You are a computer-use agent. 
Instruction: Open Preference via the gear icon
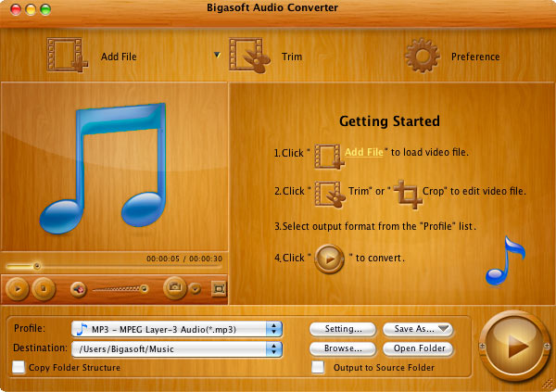(x=422, y=56)
